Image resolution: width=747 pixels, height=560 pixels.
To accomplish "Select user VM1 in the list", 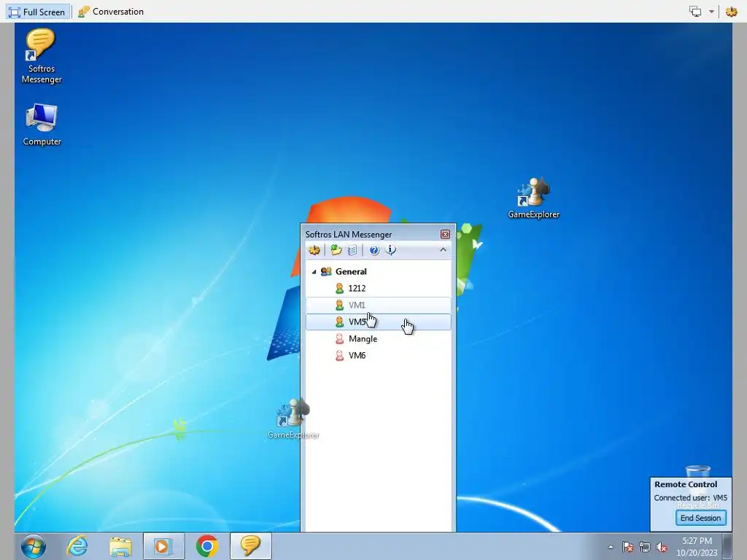I will [x=379, y=305].
